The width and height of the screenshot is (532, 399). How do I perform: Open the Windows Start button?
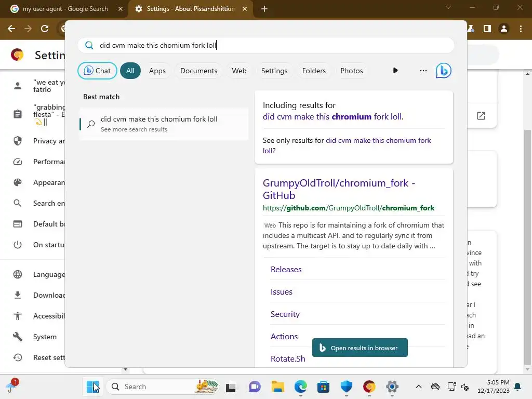point(92,387)
